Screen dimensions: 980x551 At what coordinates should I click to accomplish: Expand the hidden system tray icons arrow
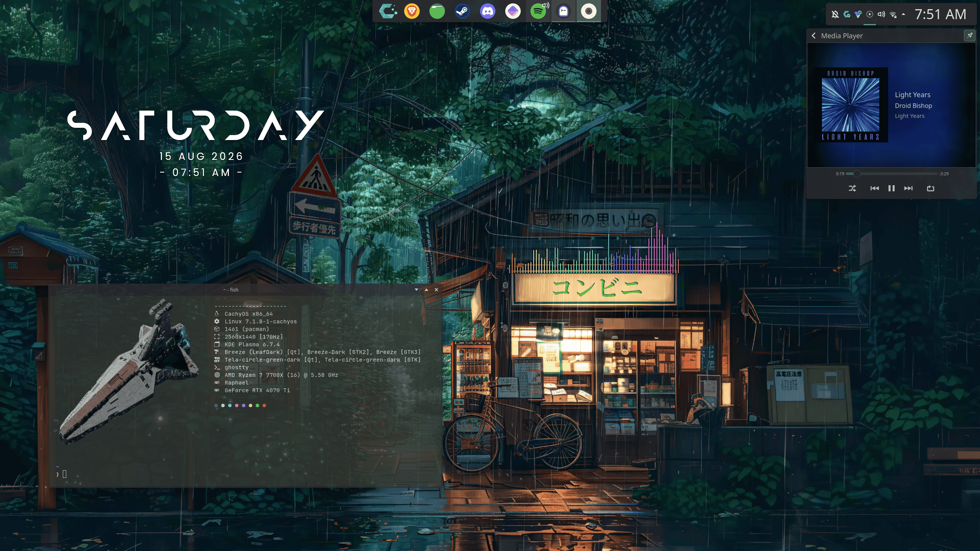pos(903,15)
